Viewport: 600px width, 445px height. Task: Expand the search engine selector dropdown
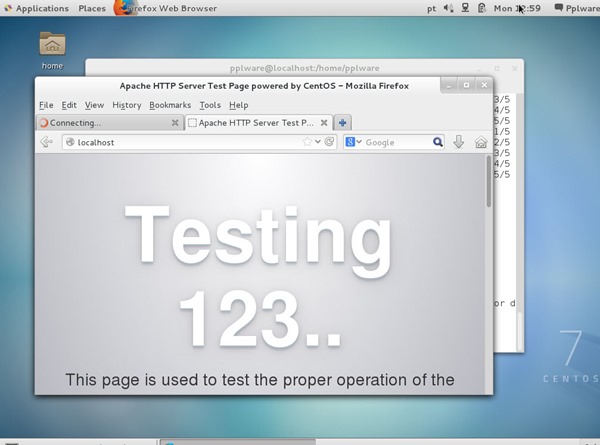click(x=355, y=142)
